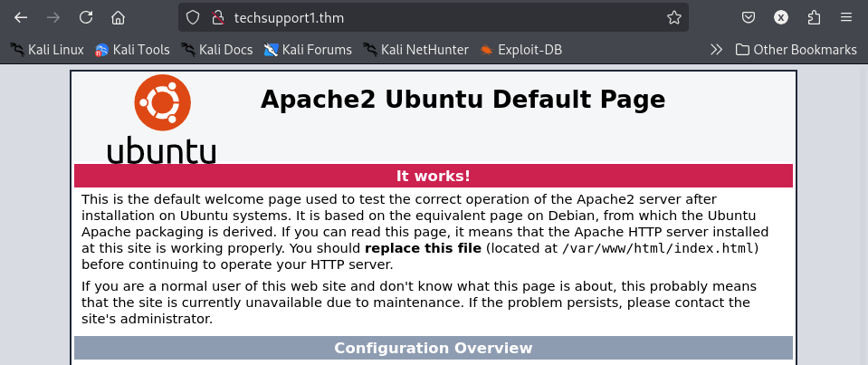The height and width of the screenshot is (365, 868).
Task: Click the X extension toolbar icon
Action: pos(780,18)
